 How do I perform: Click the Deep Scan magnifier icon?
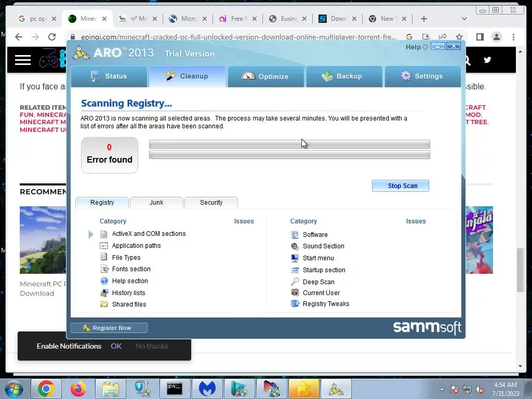(x=295, y=282)
